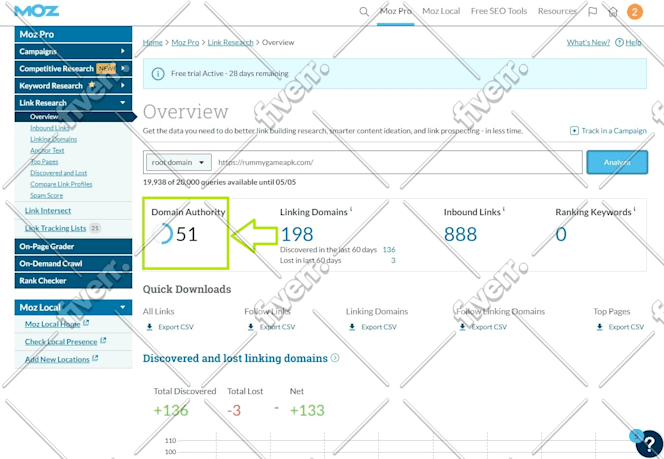
Task: Expand the Campaigns sidebar menu
Action: pos(123,51)
